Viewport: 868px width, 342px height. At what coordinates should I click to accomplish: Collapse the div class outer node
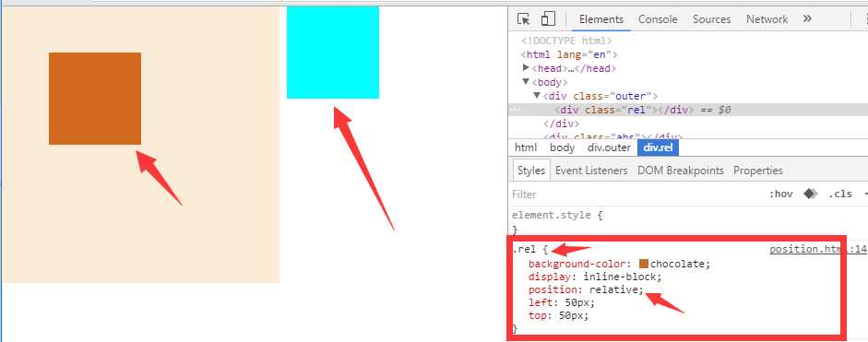pos(537,96)
